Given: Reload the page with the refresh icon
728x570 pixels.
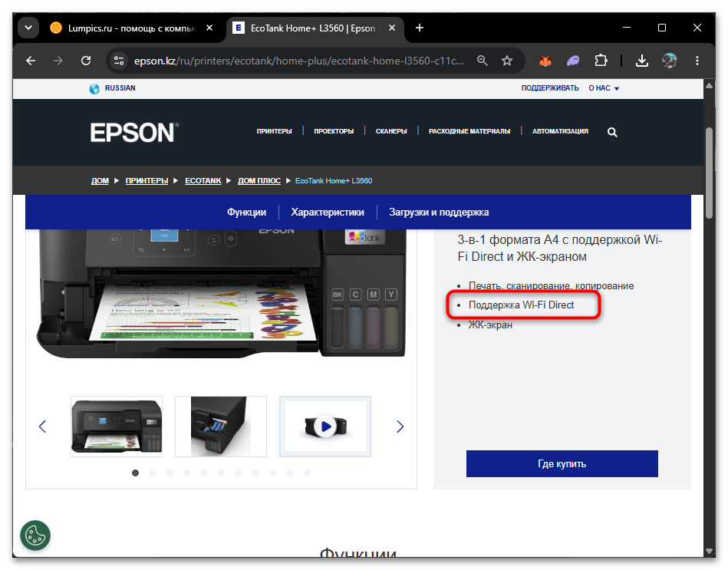Looking at the screenshot, I should pos(86,61).
